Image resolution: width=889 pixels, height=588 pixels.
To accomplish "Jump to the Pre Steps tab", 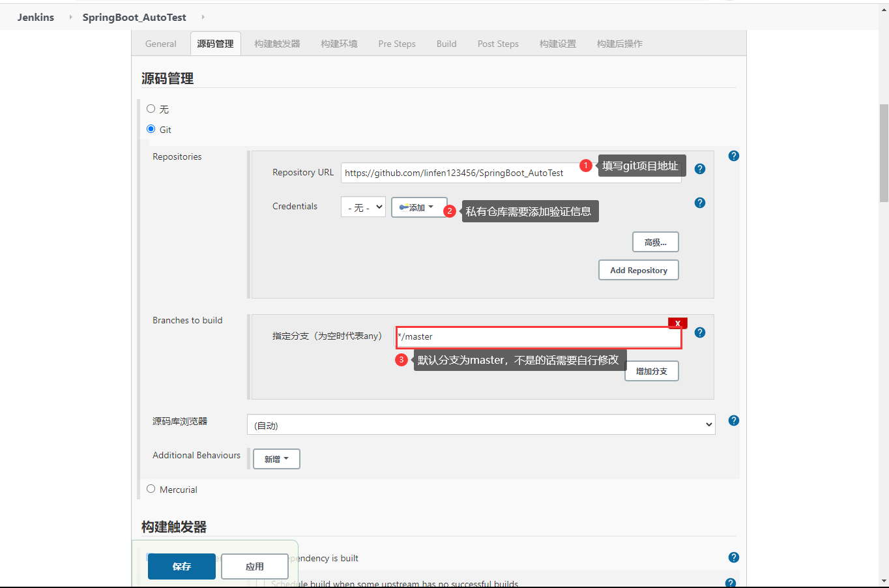I will 397,44.
